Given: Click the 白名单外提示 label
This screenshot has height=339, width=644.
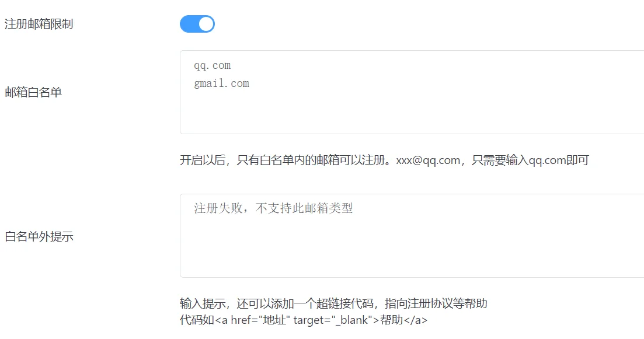Looking at the screenshot, I should [39, 236].
